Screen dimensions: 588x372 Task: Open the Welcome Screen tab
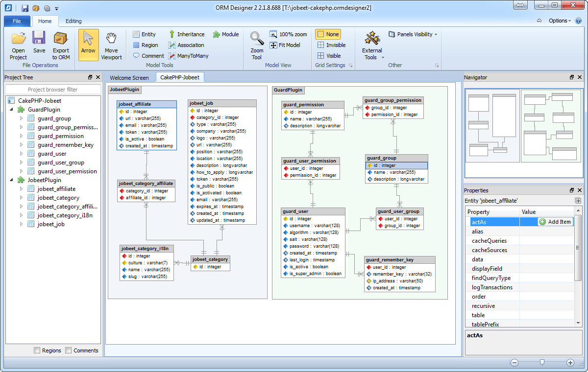(x=129, y=78)
